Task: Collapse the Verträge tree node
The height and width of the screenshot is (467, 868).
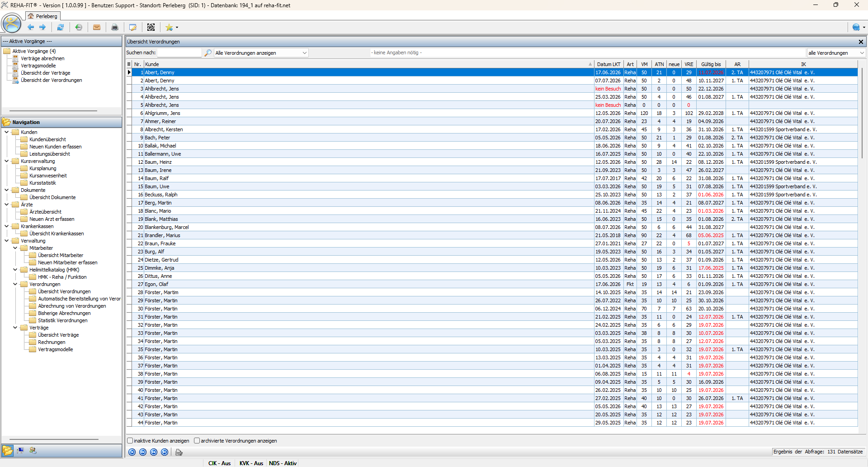Action: click(x=15, y=328)
